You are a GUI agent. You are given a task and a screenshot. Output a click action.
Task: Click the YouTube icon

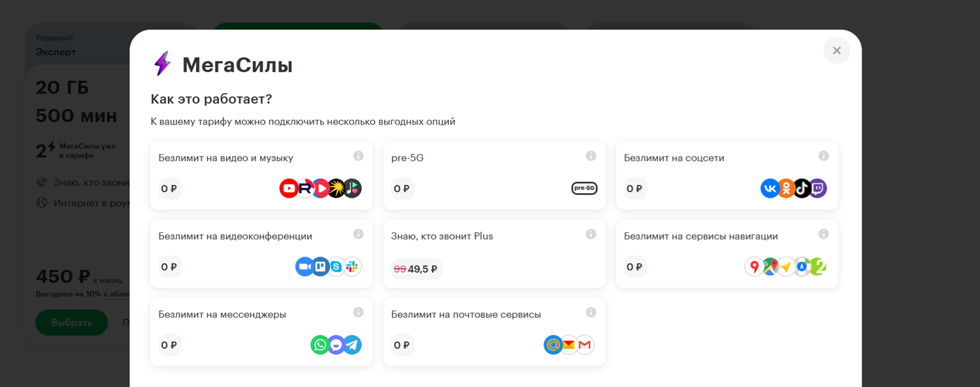[289, 189]
